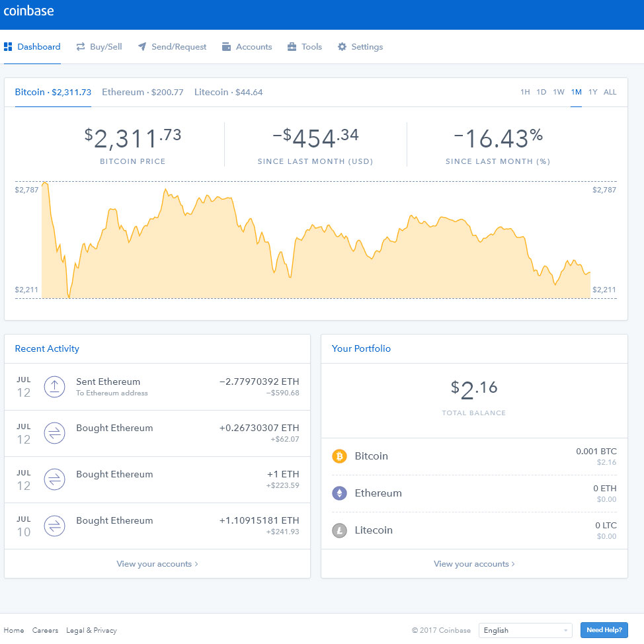
Task: Click the orange Bitcoin coin icon
Action: (x=339, y=456)
